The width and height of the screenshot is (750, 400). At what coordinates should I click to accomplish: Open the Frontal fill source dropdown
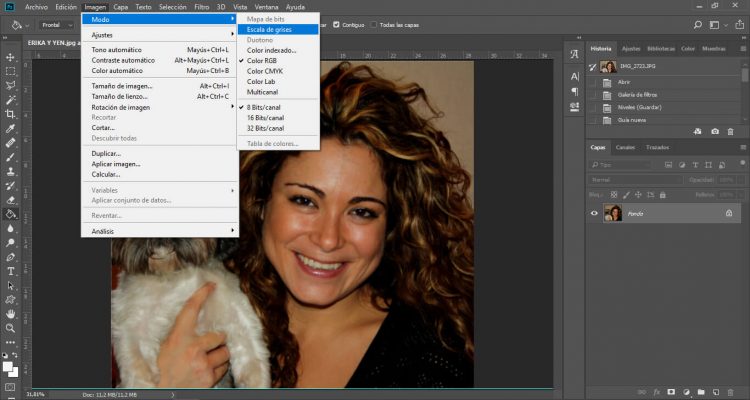click(56, 25)
